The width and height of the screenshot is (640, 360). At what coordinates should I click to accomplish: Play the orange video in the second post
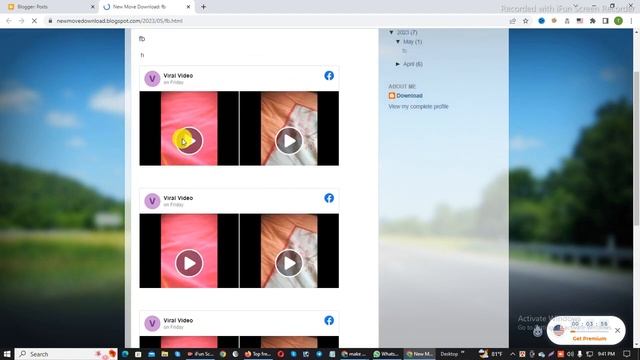[x=289, y=263]
